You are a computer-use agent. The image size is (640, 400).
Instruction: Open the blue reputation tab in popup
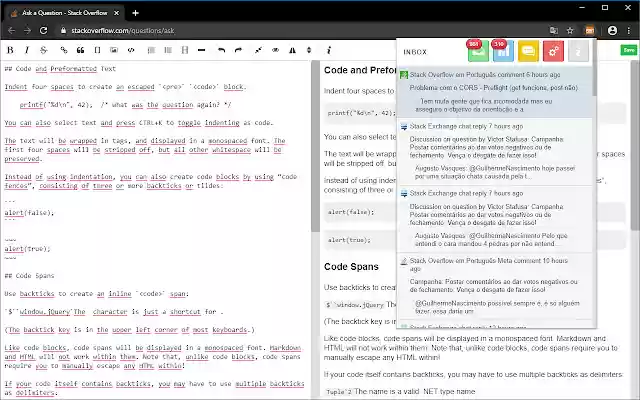tap(500, 50)
